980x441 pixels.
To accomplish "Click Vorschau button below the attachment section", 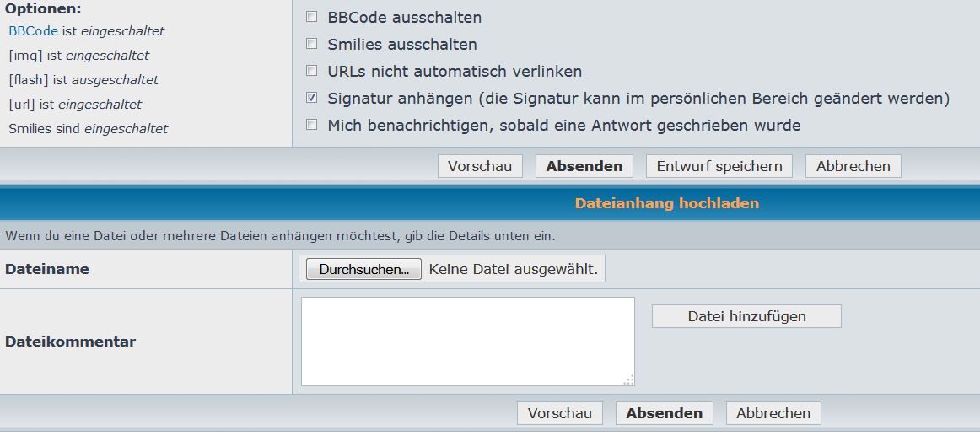I will (560, 413).
